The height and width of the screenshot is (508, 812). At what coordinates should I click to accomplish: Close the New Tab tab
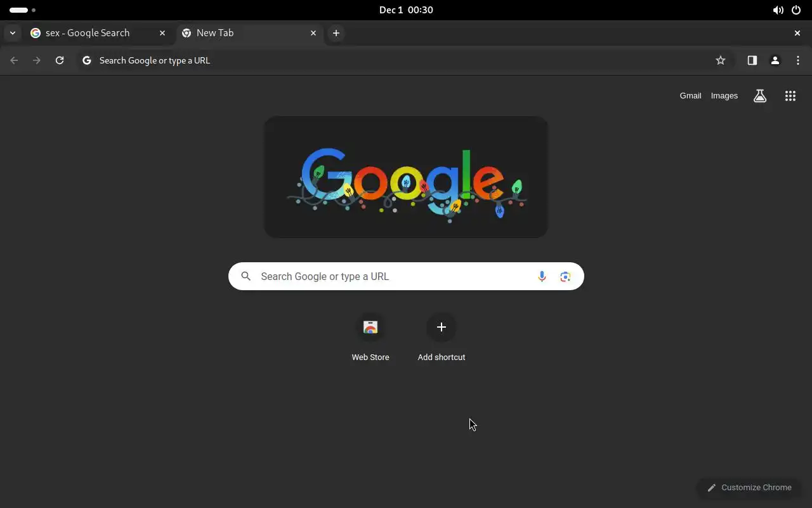(313, 33)
